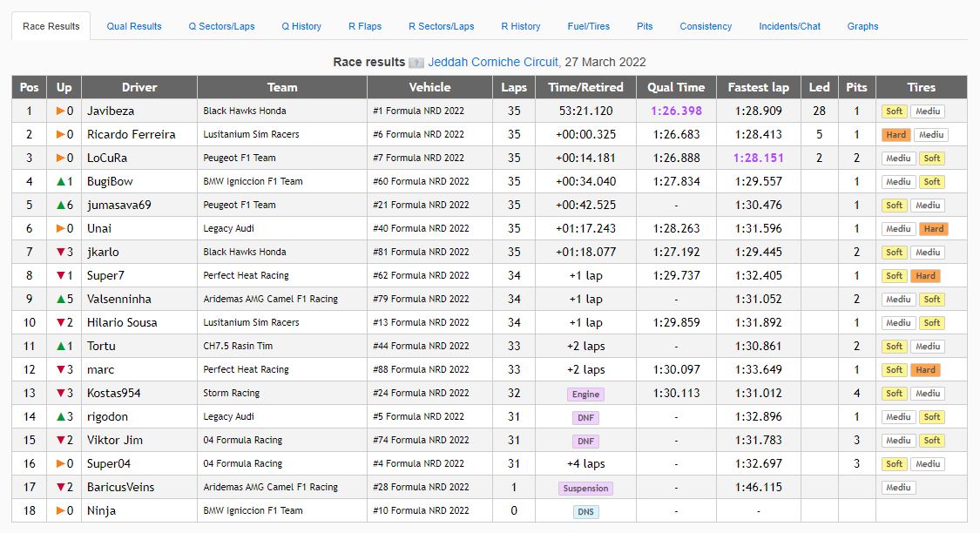Click the Medium badge in LoCuRa's row
980x533 pixels.
click(x=898, y=159)
